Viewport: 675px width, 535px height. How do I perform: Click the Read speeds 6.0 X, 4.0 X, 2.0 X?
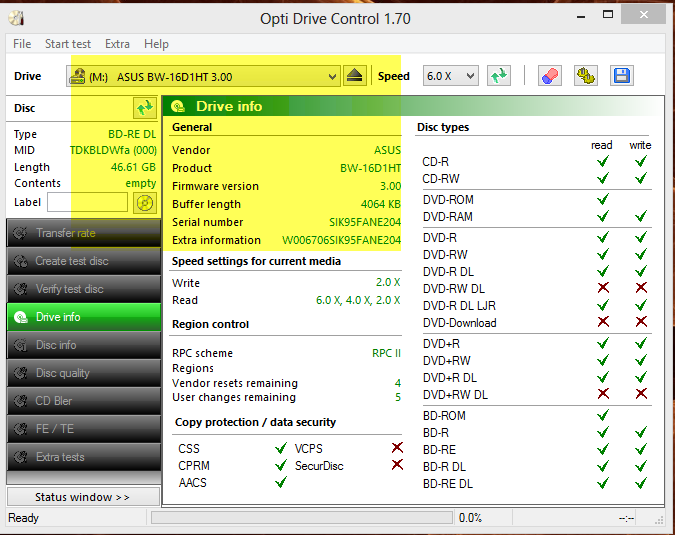(x=358, y=300)
